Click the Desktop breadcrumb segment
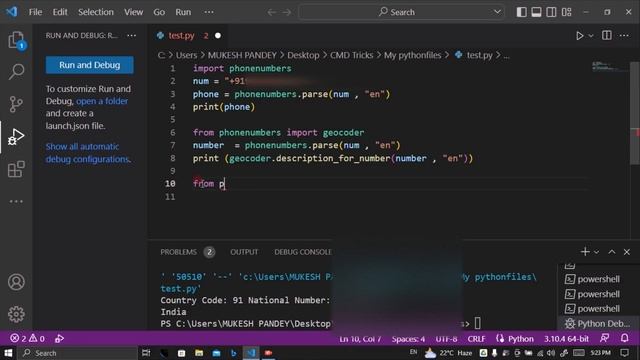640x360 pixels. pyautogui.click(x=303, y=55)
